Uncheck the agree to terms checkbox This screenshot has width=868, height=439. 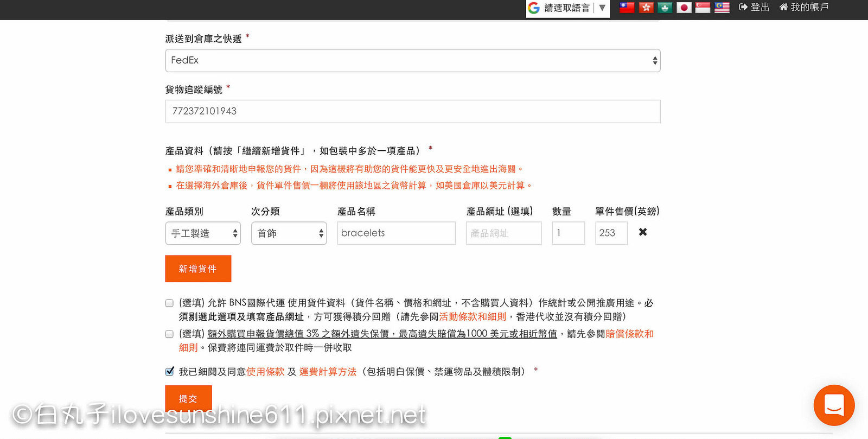169,372
